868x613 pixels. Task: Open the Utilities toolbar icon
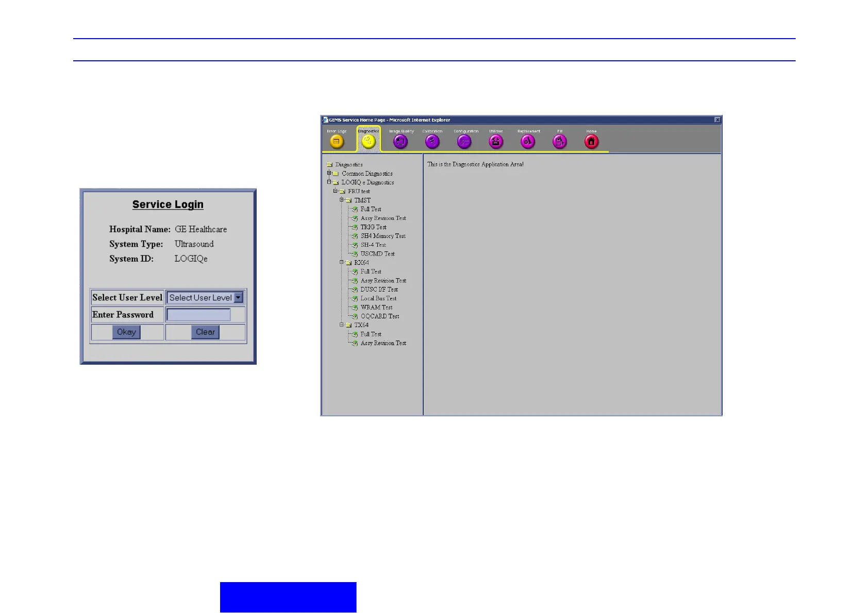click(496, 142)
